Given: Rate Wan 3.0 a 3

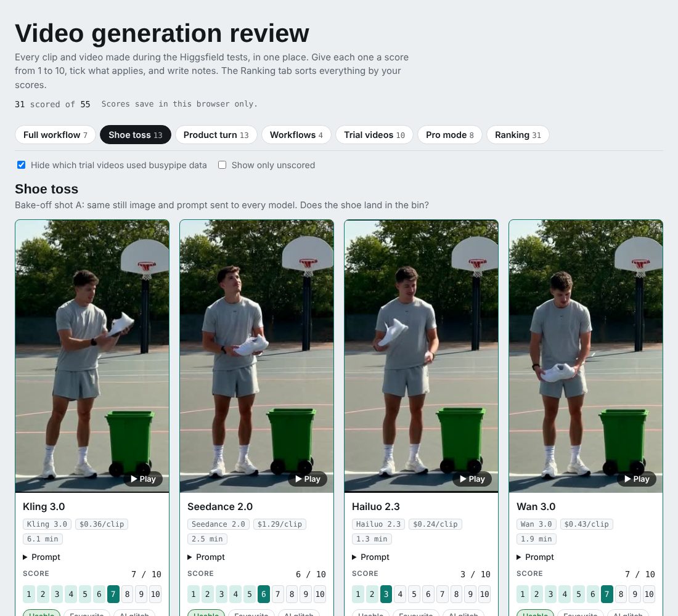Looking at the screenshot, I should point(550,594).
